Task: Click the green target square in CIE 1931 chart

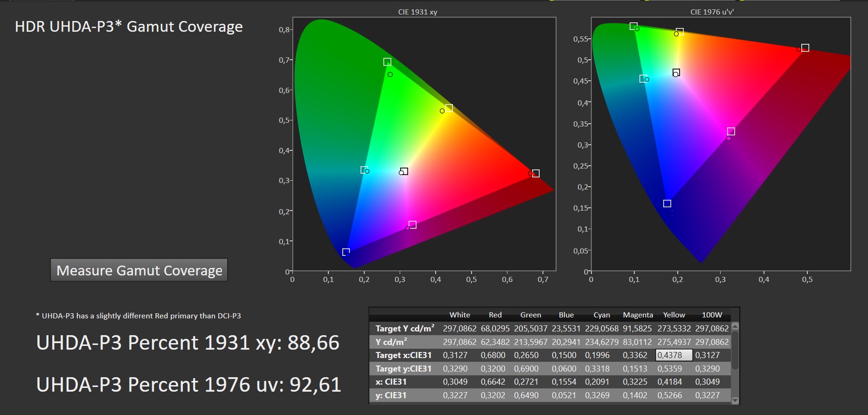Action: coord(387,62)
